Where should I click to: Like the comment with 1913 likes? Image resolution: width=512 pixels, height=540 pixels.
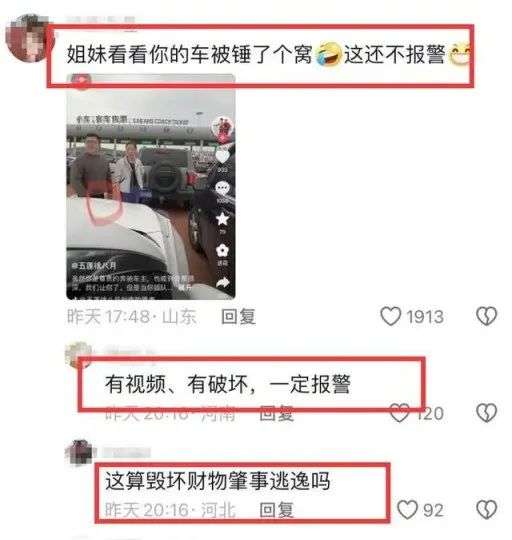(390, 316)
